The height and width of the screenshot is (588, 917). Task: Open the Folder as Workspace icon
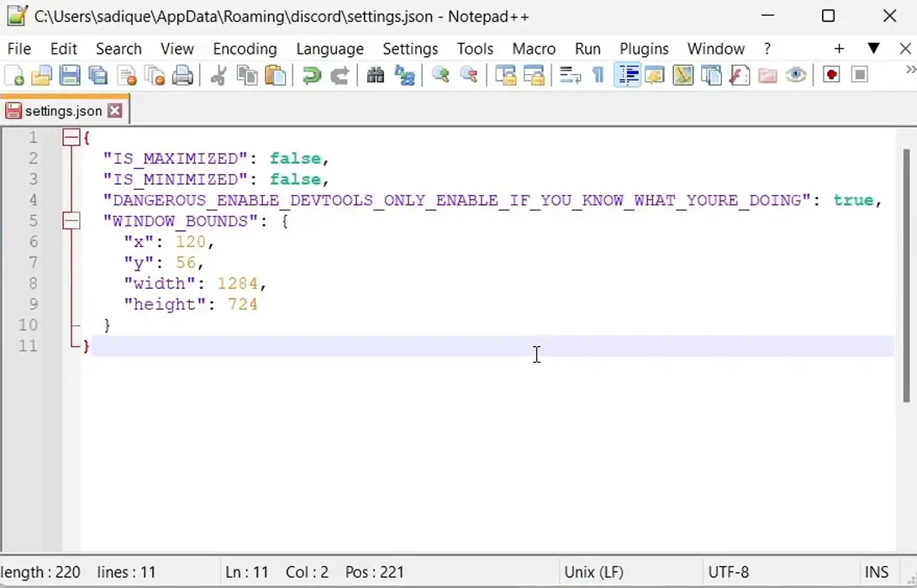click(x=768, y=76)
